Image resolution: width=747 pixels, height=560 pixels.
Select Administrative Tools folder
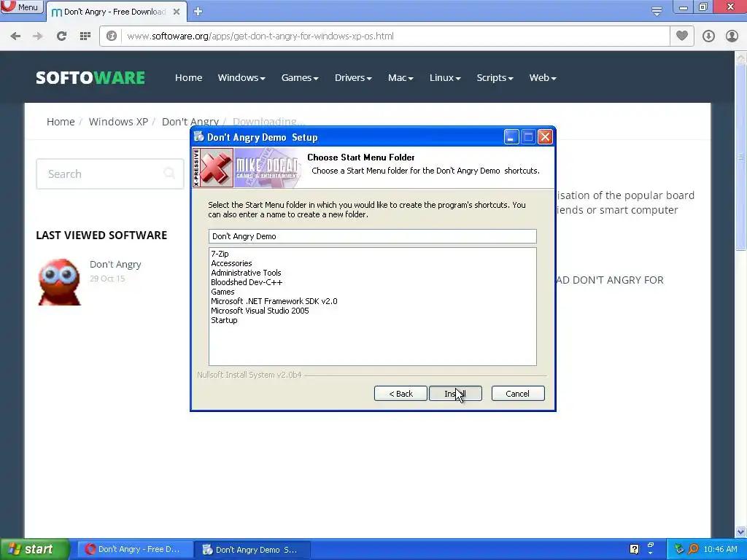tap(246, 273)
